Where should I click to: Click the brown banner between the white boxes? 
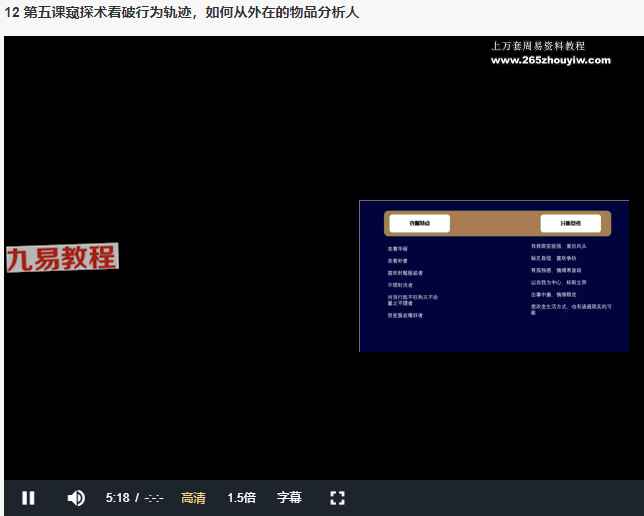[495, 223]
